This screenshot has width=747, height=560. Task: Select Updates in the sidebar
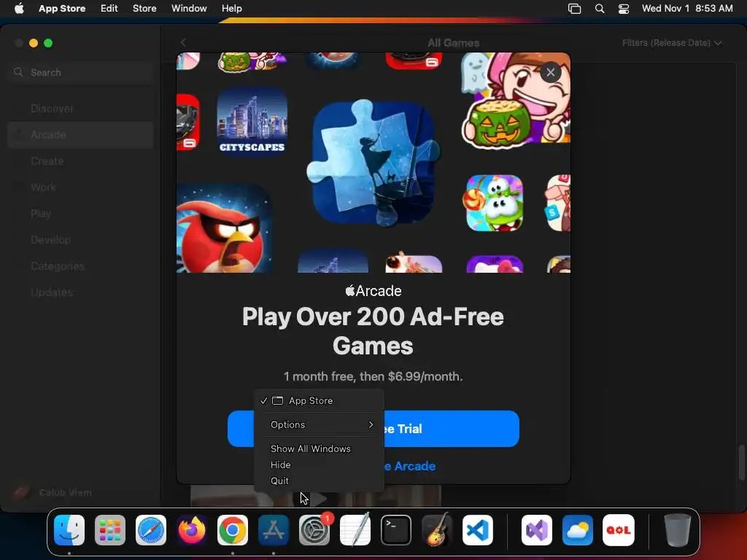80,292
